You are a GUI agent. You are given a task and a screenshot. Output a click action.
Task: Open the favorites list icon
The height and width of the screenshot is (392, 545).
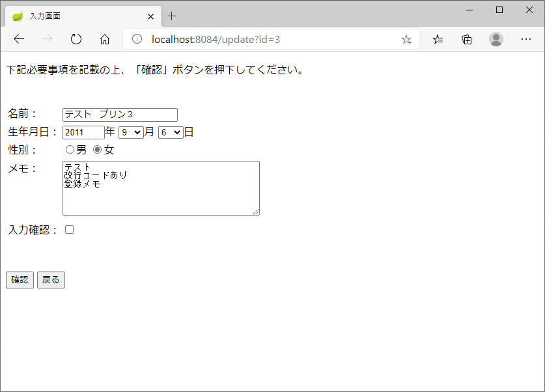click(438, 39)
